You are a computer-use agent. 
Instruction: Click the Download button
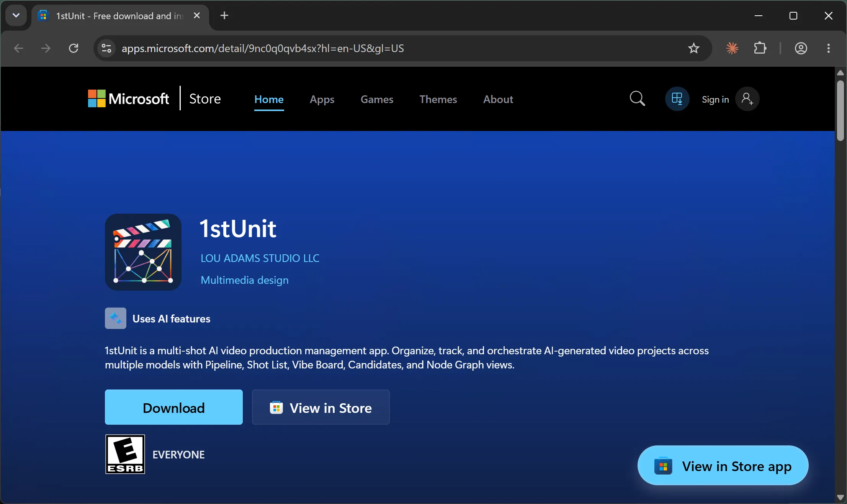tap(174, 407)
